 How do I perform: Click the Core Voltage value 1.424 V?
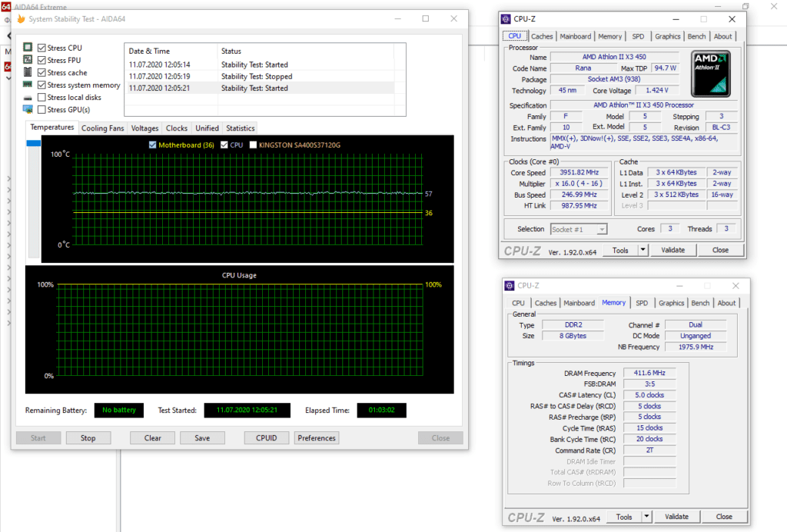657,91
